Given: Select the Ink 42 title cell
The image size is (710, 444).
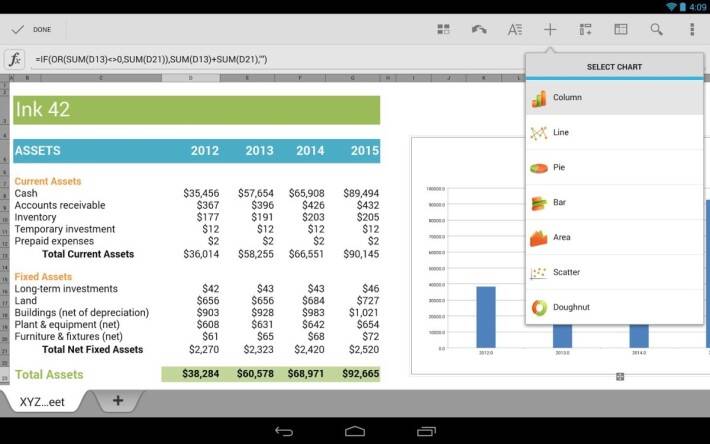Looking at the screenshot, I should [197, 110].
